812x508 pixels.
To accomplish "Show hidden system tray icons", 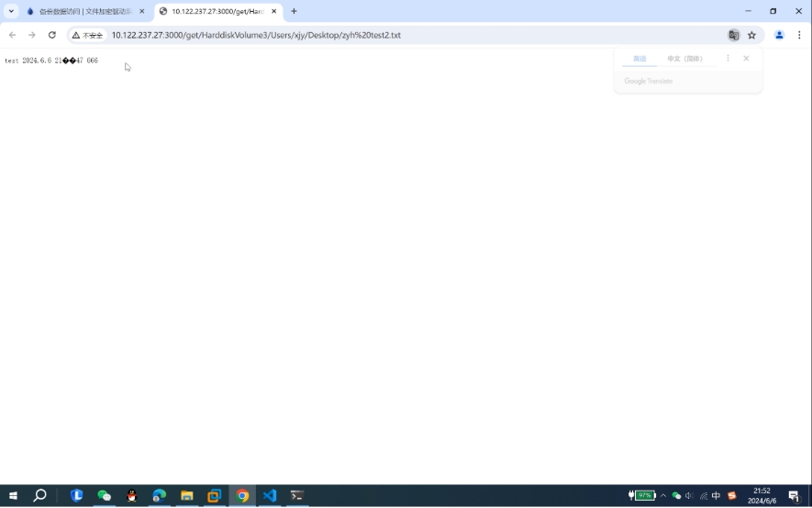I will (x=663, y=495).
